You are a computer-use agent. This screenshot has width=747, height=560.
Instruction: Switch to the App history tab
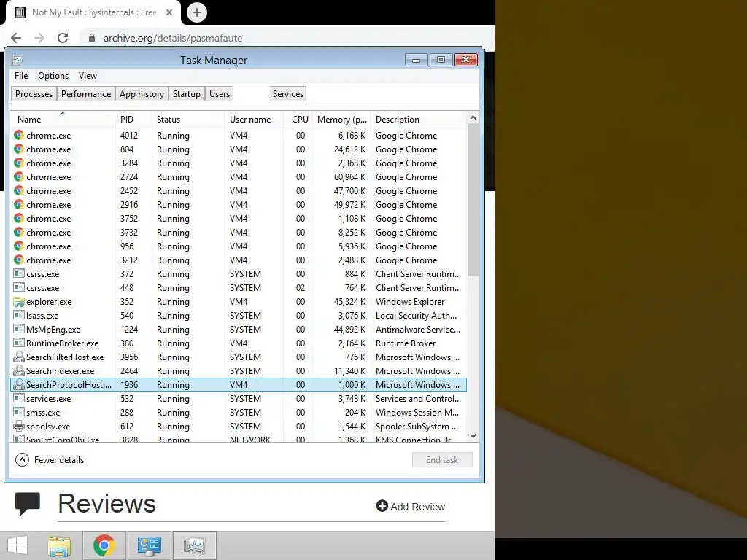point(142,94)
